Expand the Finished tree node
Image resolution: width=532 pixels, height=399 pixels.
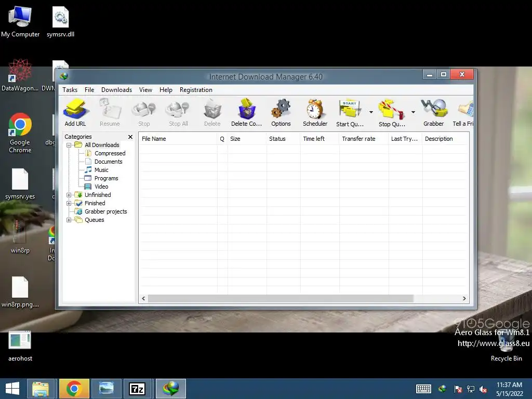coord(69,204)
